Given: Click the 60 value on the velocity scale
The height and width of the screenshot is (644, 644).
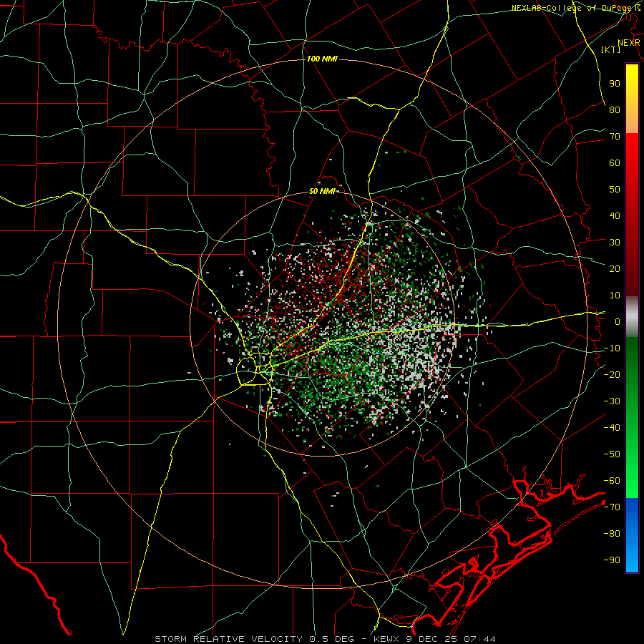Looking at the screenshot, I should pyautogui.click(x=615, y=162).
